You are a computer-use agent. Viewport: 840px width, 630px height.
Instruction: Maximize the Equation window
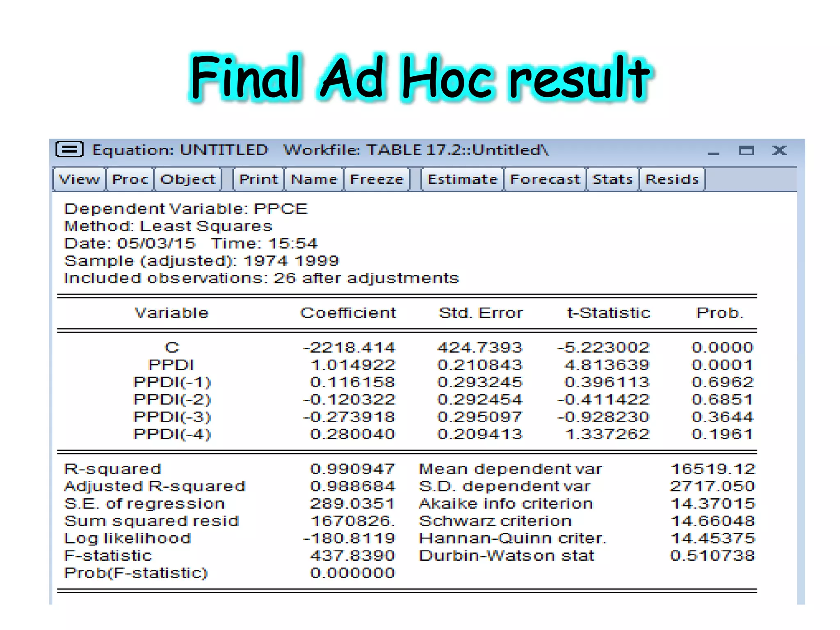click(746, 151)
